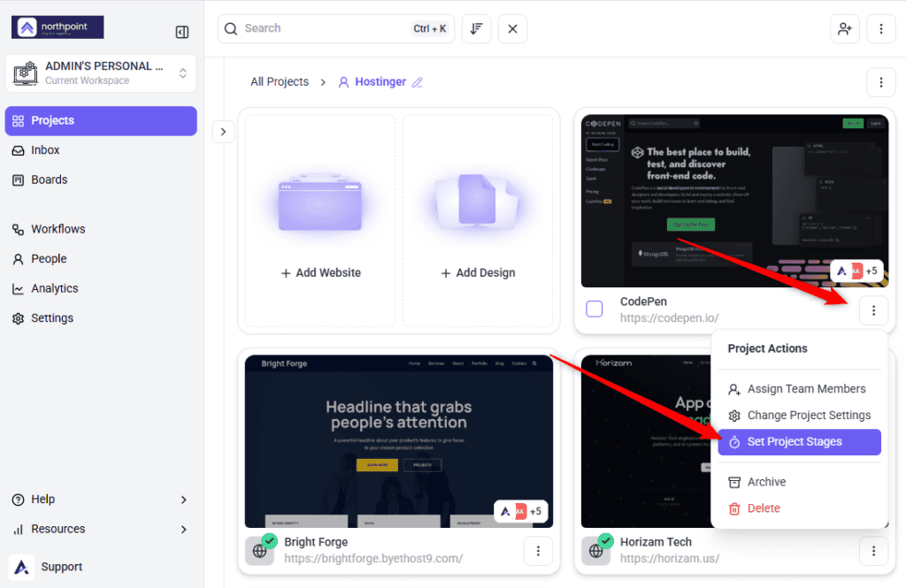Select Change Project Settings

[799, 416]
